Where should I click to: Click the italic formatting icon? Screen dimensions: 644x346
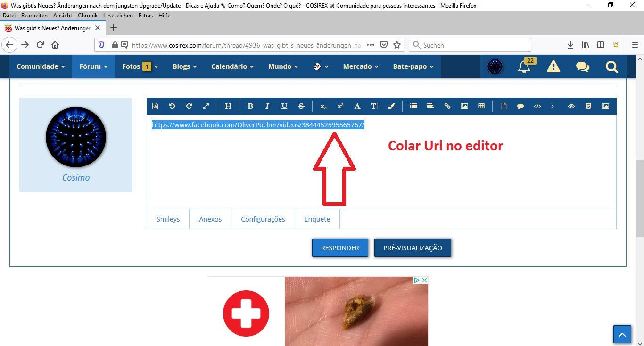pyautogui.click(x=267, y=106)
